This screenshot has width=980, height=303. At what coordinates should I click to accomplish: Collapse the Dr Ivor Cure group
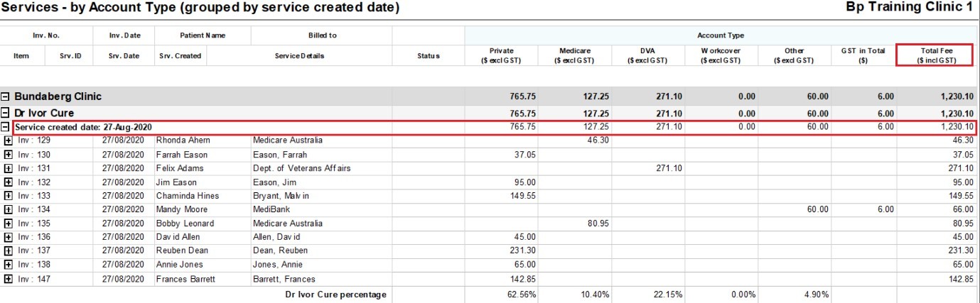point(6,113)
